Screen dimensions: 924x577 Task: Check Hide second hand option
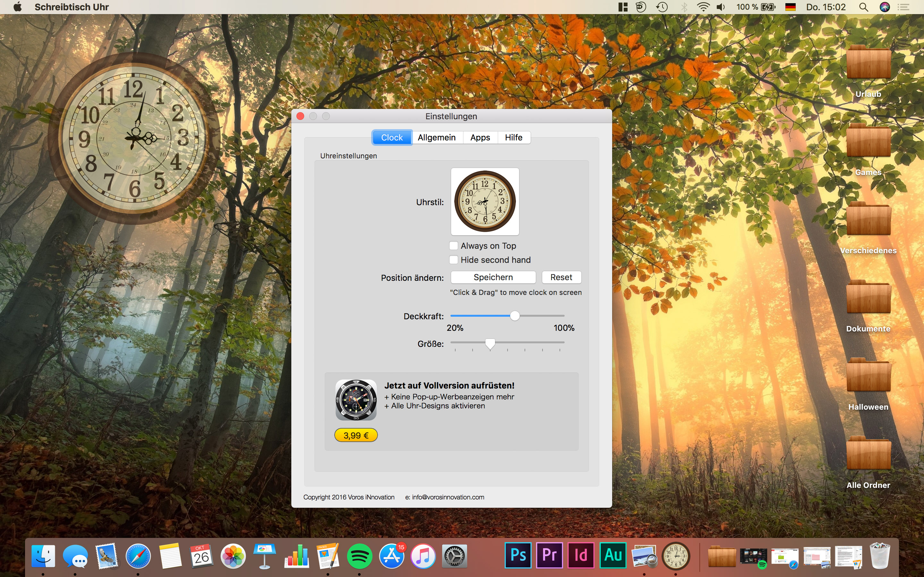click(454, 260)
